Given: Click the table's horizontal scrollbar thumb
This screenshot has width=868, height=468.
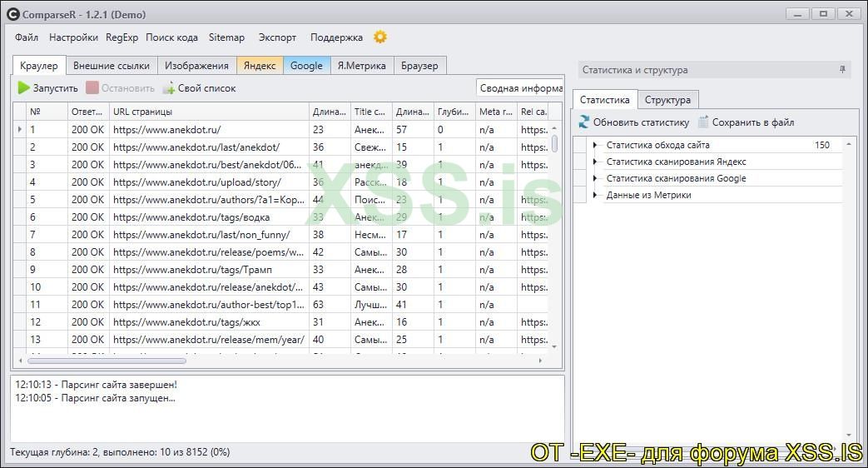Looking at the screenshot, I should pos(107,361).
